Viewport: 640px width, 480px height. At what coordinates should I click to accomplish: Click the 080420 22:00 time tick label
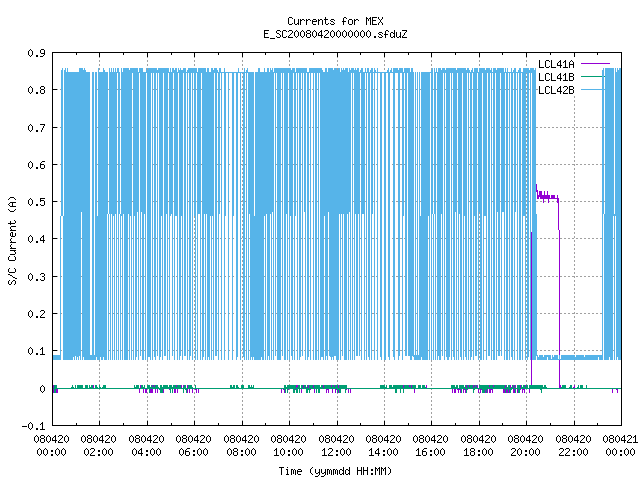tap(573, 446)
